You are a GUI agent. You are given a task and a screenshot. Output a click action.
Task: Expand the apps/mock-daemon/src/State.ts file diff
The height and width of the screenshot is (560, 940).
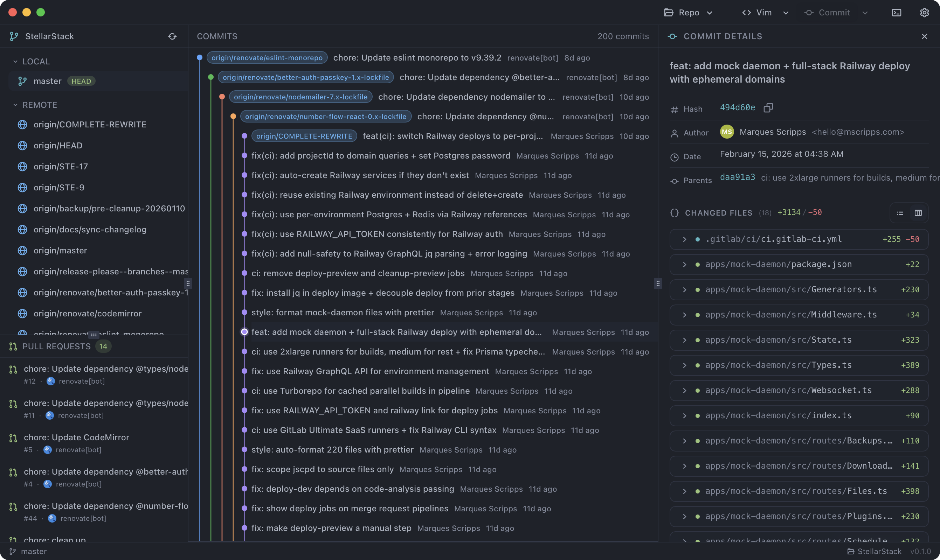684,340
